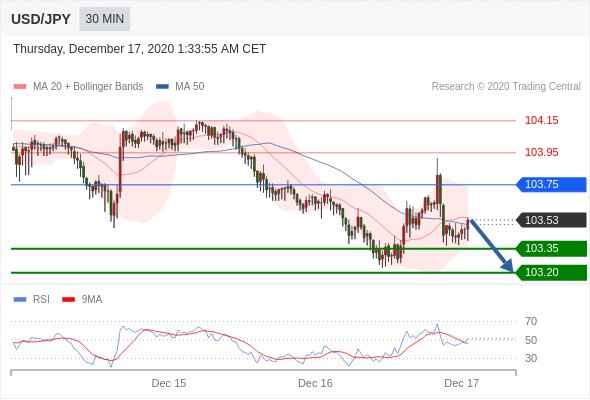This screenshot has height=400, width=590.
Task: Click the 104.15 resistance level label
Action: pos(541,120)
